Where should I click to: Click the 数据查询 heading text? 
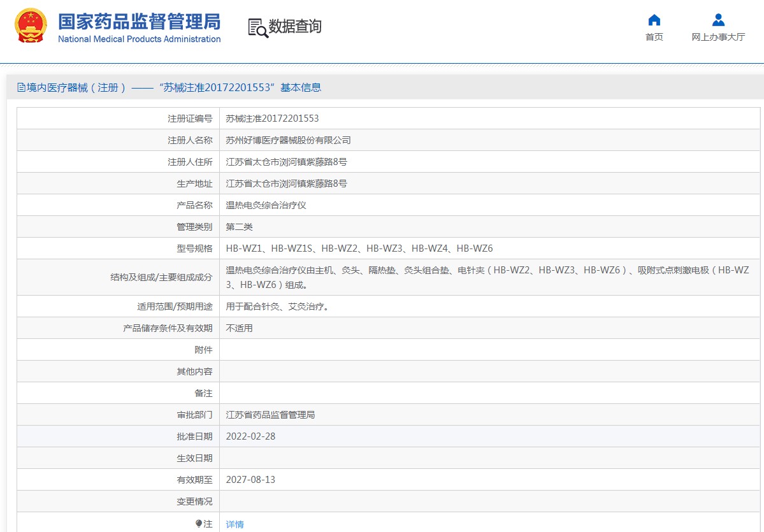pos(295,26)
